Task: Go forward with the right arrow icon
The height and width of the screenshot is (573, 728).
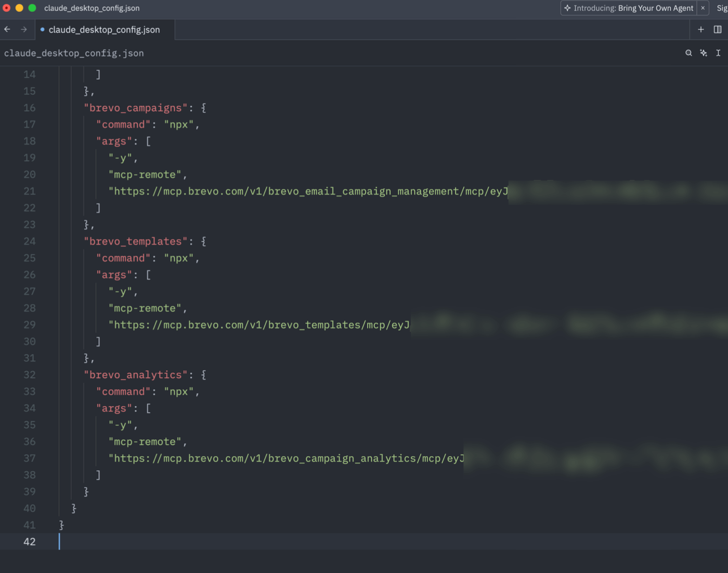Action: pyautogui.click(x=24, y=30)
